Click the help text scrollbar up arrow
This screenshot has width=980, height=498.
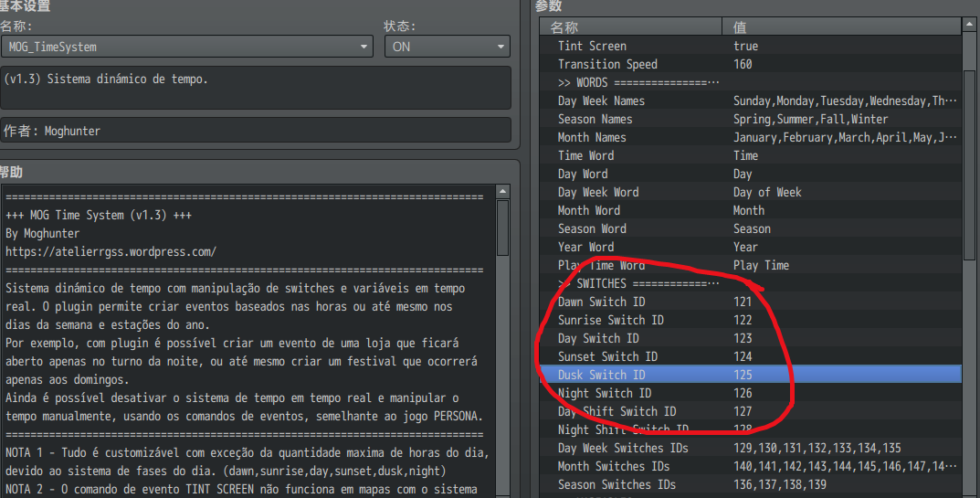pos(502,192)
